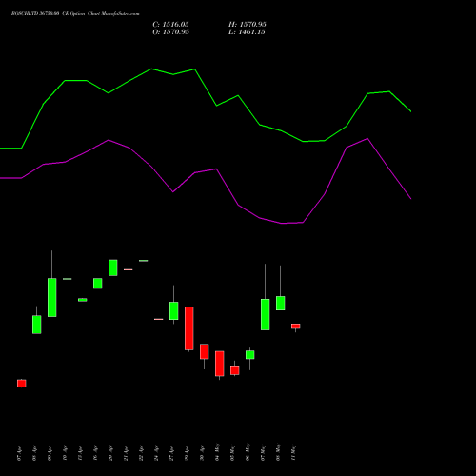Select the green candle for 20 Apr
Viewport: 476px width, 476px height.
tap(113, 268)
